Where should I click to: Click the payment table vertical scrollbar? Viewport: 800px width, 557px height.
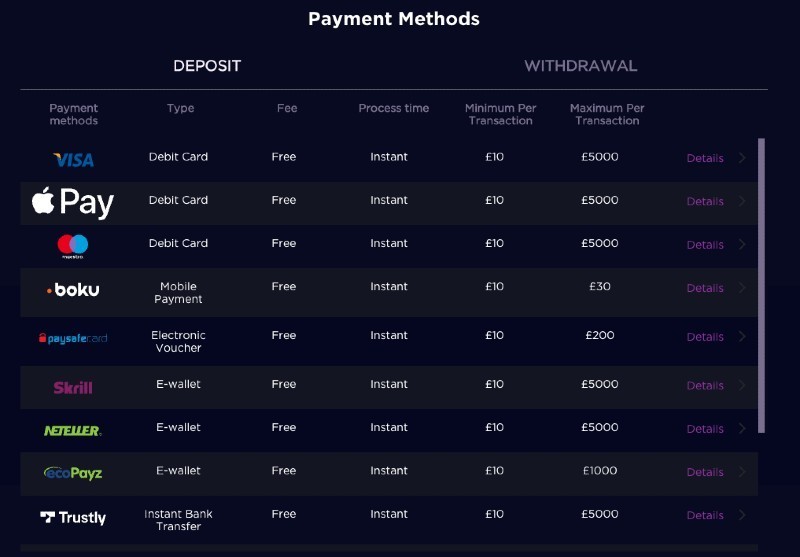761,286
